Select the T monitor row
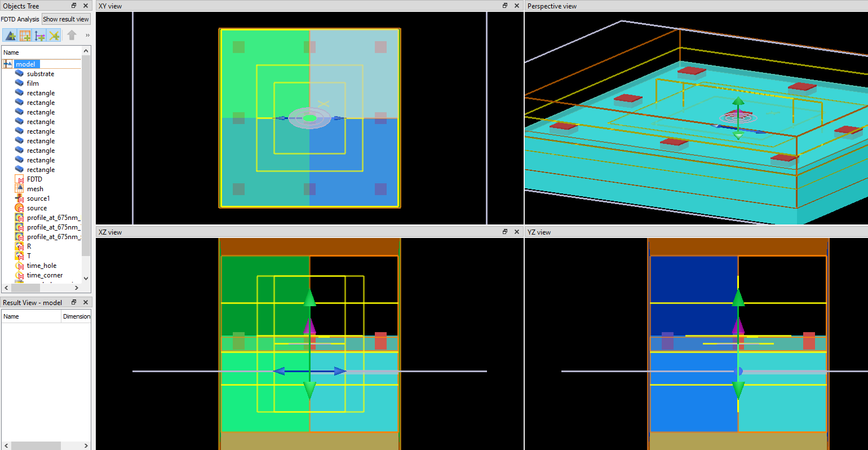Viewport: 868px width, 450px height. (x=29, y=256)
